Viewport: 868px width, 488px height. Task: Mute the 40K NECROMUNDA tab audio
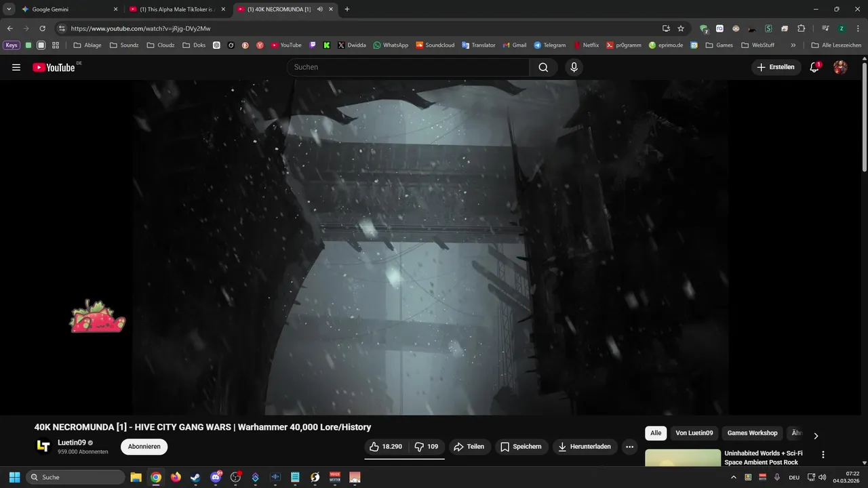click(x=319, y=9)
